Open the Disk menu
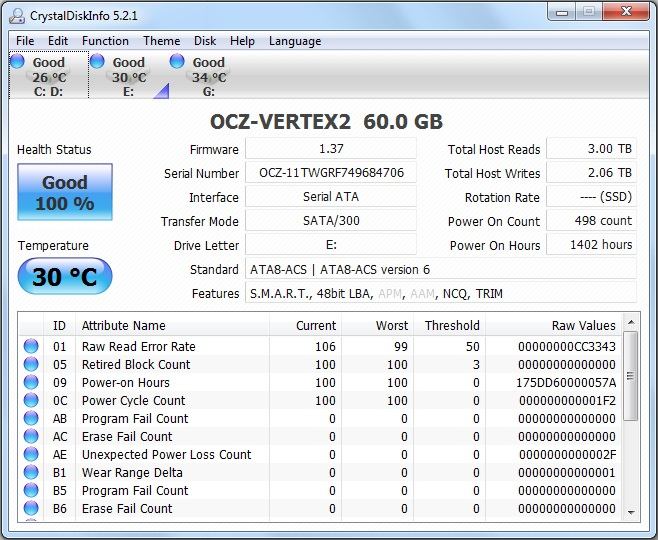 [x=205, y=41]
